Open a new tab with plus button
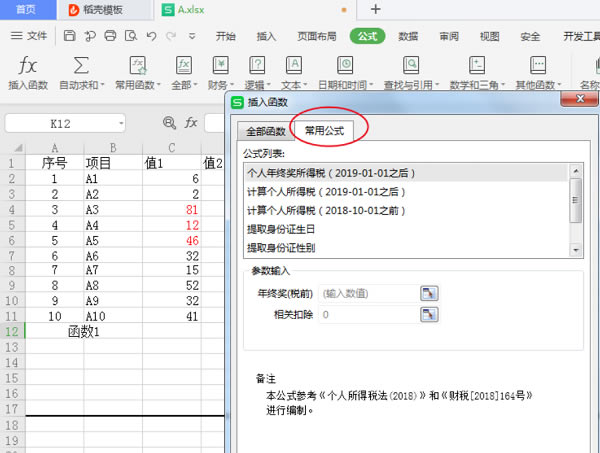The height and width of the screenshot is (453, 600). 376,9
